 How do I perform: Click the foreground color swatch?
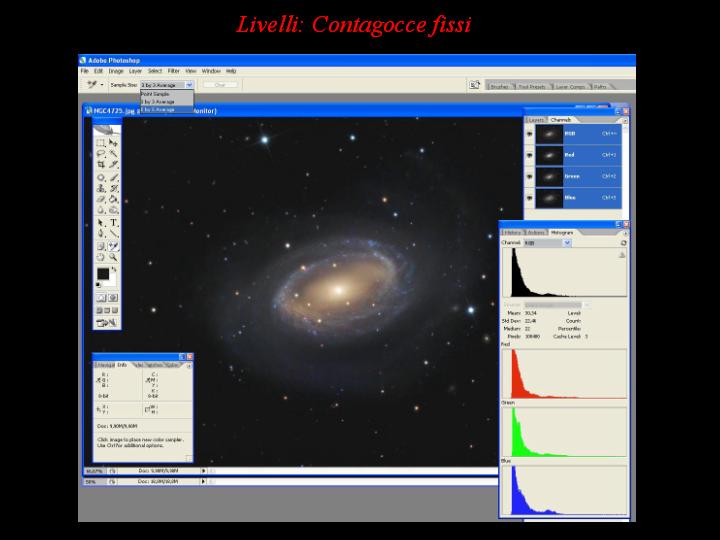click(x=103, y=274)
